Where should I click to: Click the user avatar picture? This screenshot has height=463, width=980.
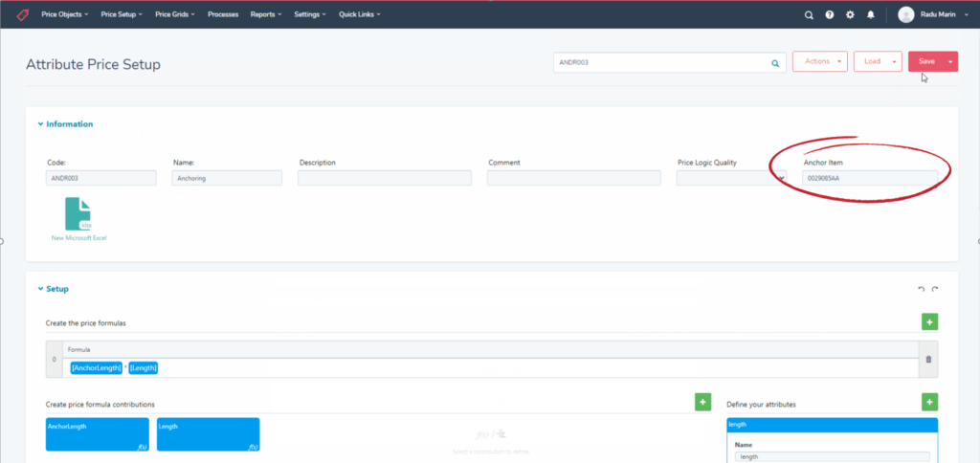[905, 15]
